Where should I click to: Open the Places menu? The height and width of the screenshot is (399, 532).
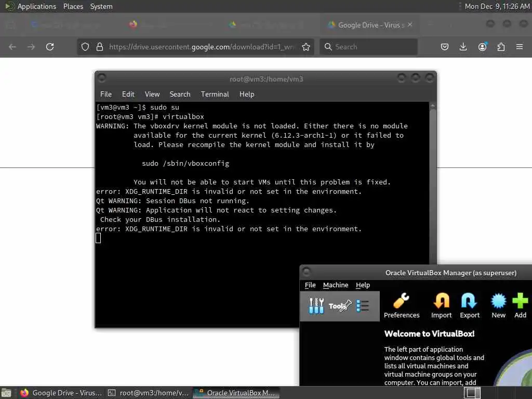coord(73,6)
